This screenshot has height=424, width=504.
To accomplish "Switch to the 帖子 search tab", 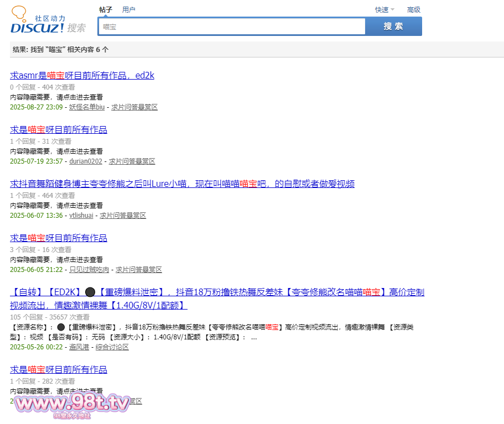I will point(106,9).
